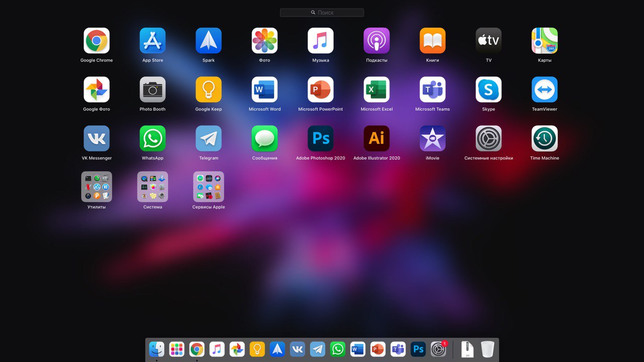Open PowerPoint from the Dock
Viewport: 644px width, 362px height.
378,349
